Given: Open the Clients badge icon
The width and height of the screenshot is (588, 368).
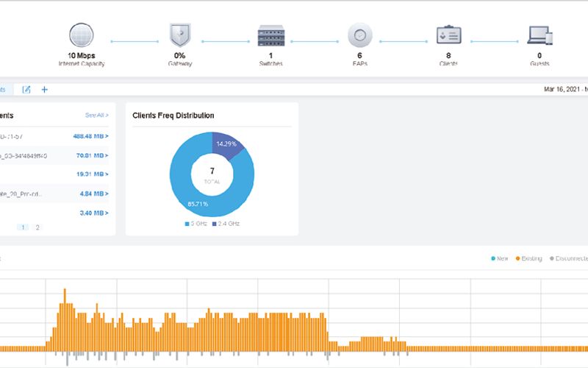Looking at the screenshot, I should (448, 35).
